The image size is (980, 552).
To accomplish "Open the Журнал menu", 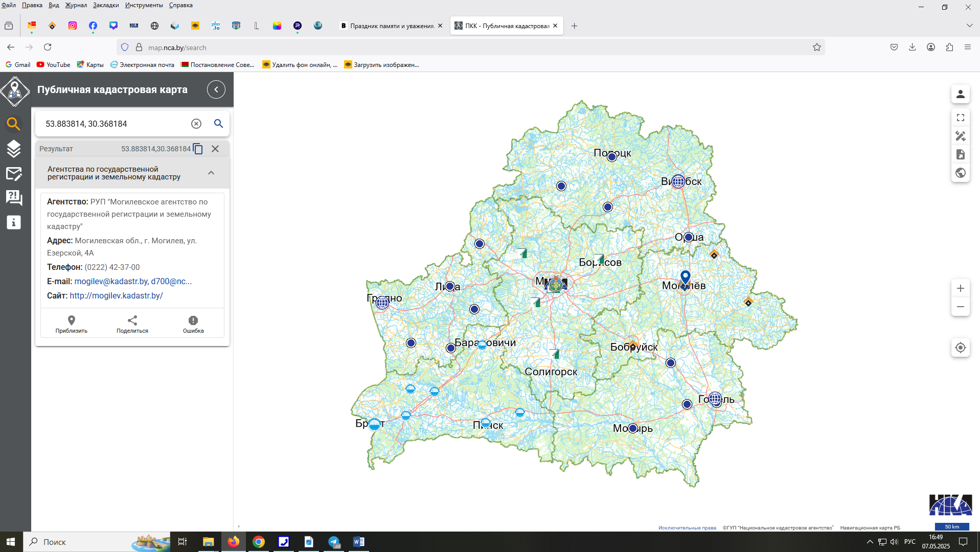I will pyautogui.click(x=76, y=5).
